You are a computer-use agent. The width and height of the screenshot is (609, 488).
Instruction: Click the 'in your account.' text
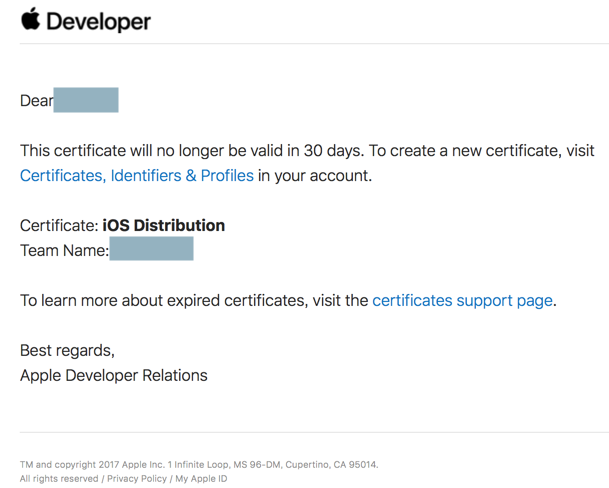tap(315, 176)
